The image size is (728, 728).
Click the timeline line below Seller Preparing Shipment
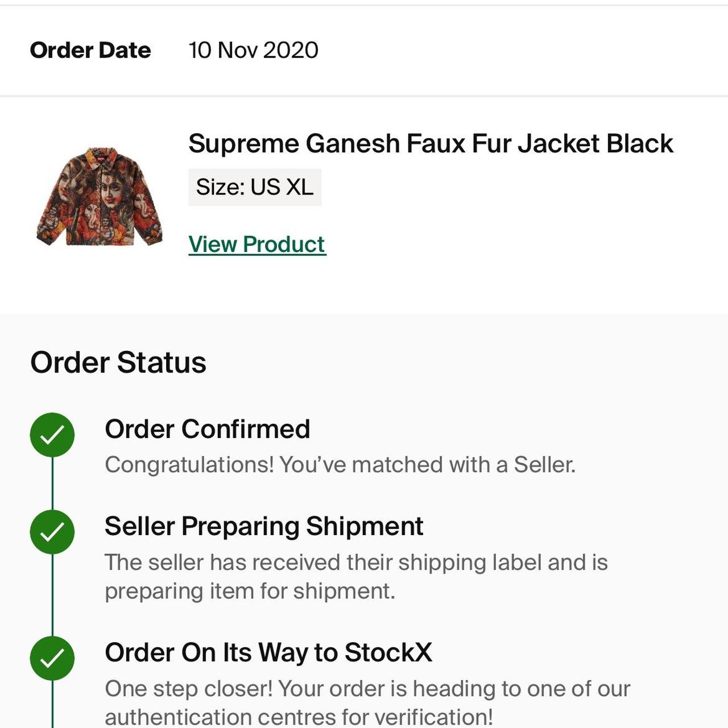(52, 595)
